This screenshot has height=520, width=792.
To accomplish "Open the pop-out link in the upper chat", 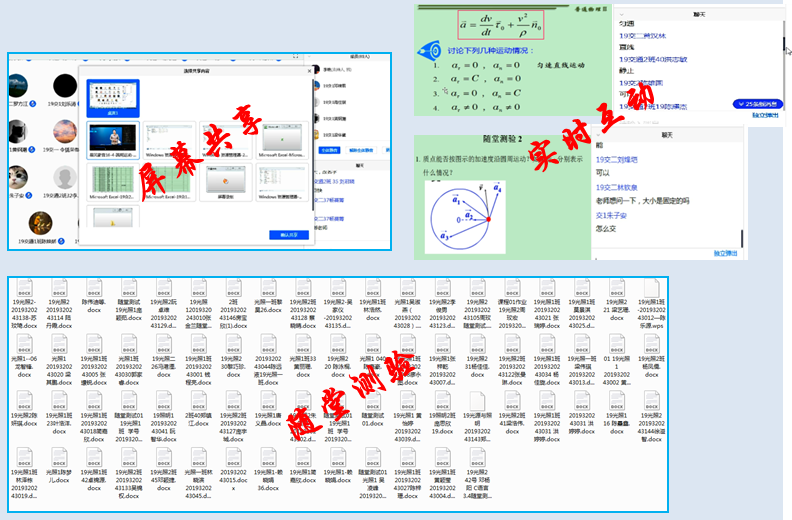I will pyautogui.click(x=764, y=115).
